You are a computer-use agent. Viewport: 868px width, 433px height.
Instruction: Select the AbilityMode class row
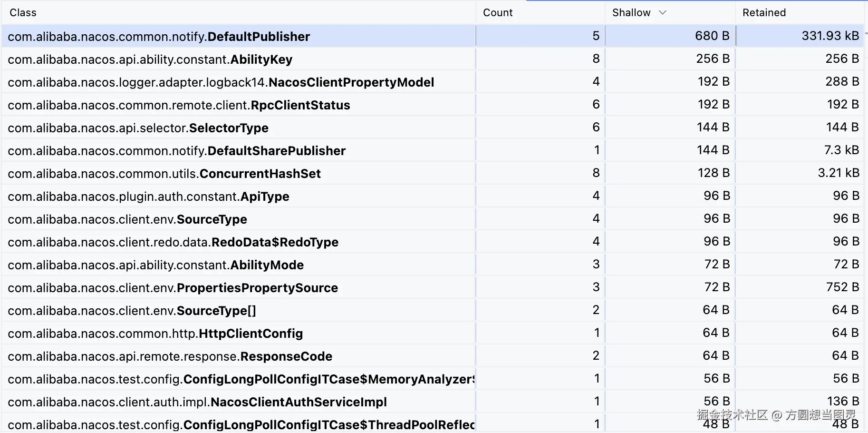(155, 265)
